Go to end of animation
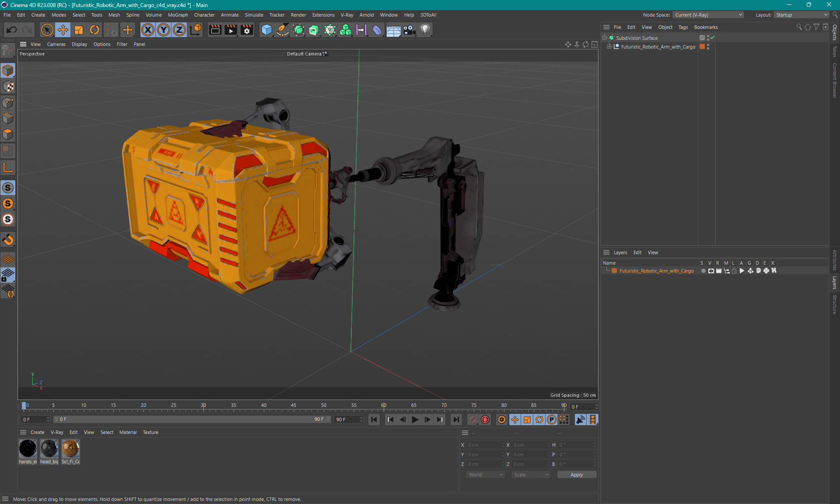The width and height of the screenshot is (840, 504). point(456,420)
